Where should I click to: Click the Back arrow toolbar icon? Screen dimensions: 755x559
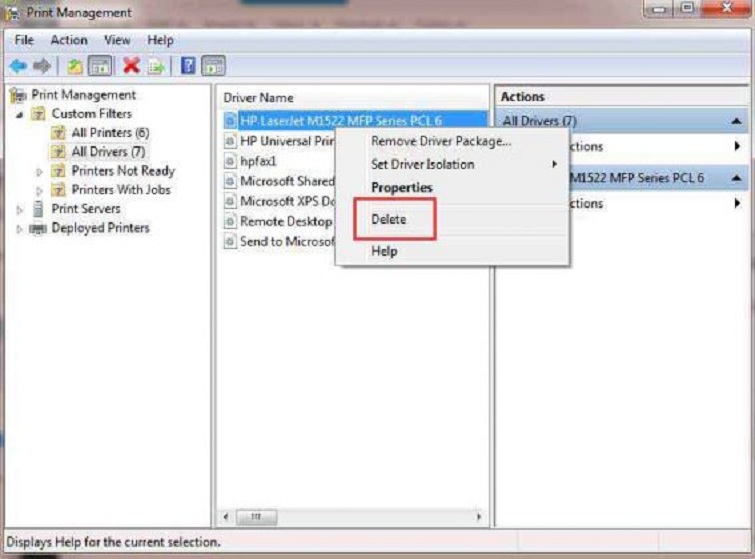pos(18,66)
